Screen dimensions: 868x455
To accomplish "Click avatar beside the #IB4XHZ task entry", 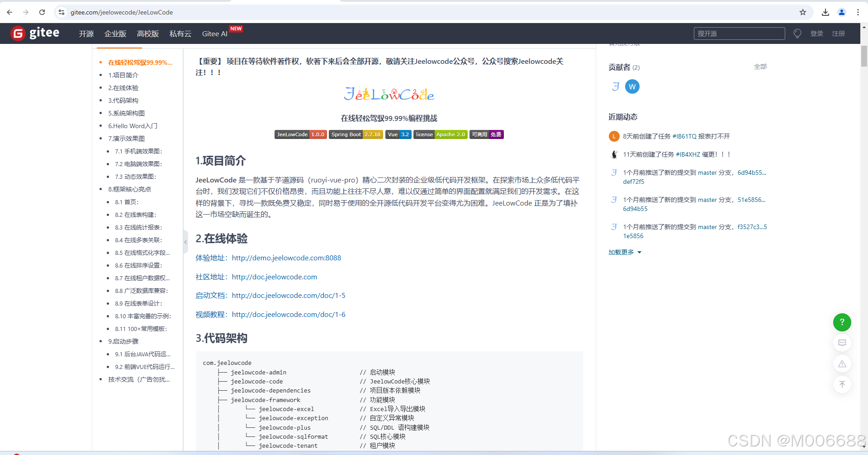I will tap(614, 154).
